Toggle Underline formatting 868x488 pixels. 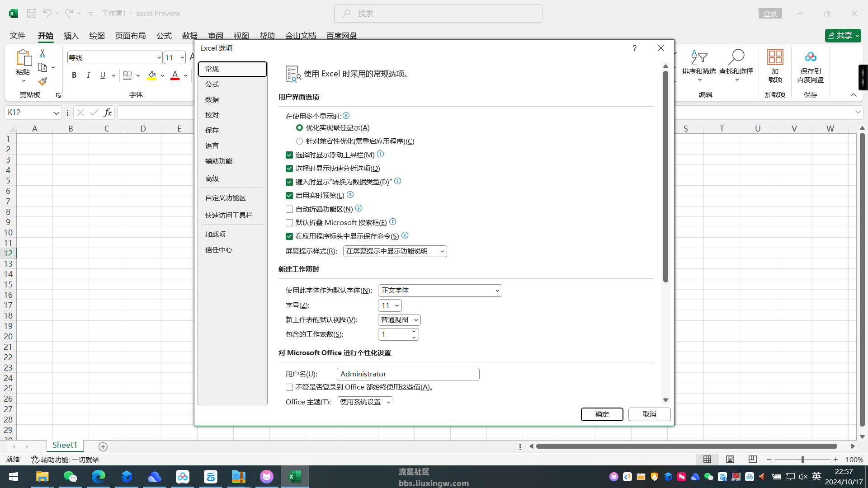[103, 75]
